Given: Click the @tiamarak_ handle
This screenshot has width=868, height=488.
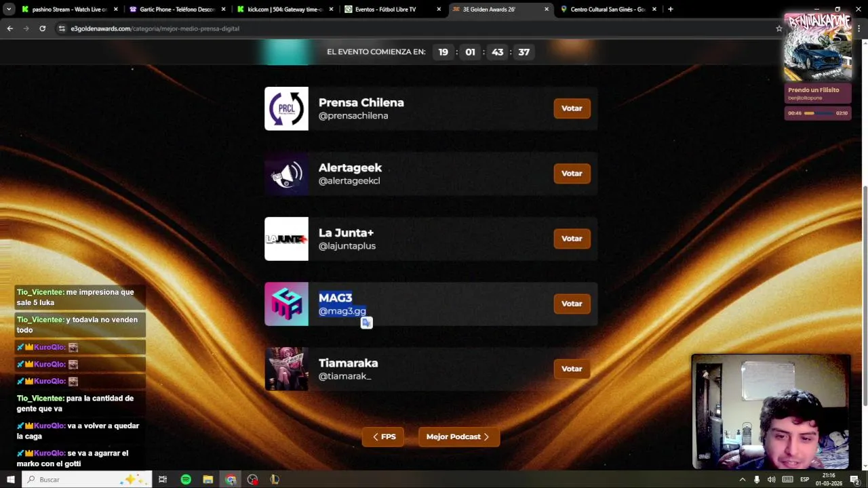Looking at the screenshot, I should pyautogui.click(x=345, y=376).
